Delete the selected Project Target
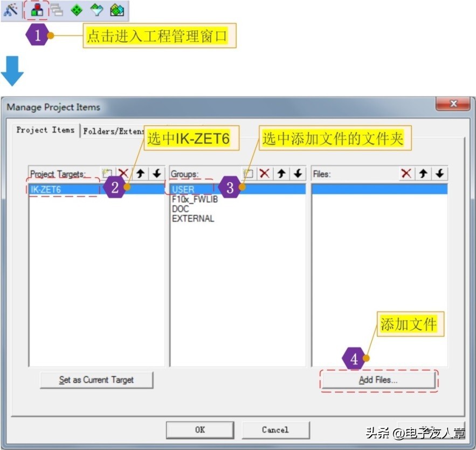Screen dimensions: 476x450 tap(123, 174)
